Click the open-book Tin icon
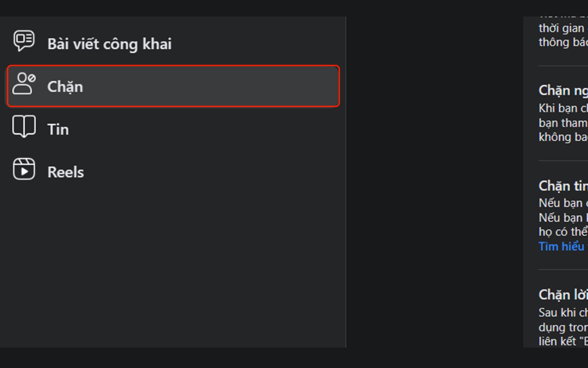The width and height of the screenshot is (588, 368). click(x=24, y=126)
